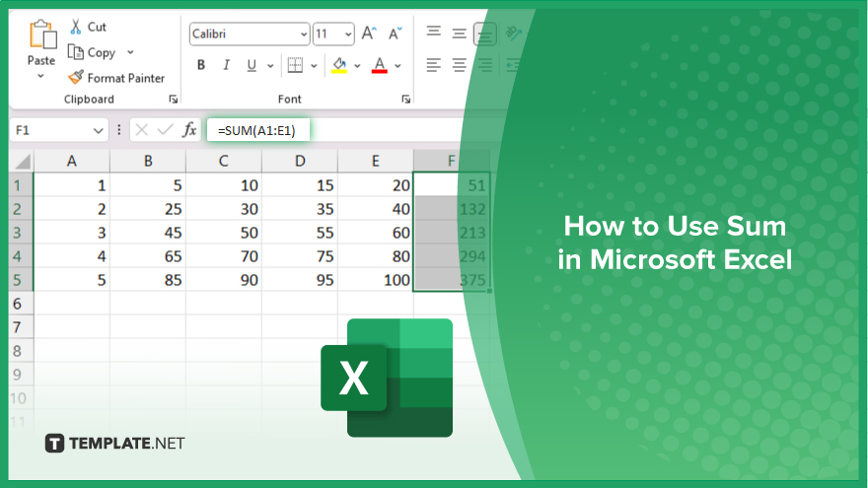
Task: Open the Clipboard dialog launcher
Action: [x=174, y=99]
